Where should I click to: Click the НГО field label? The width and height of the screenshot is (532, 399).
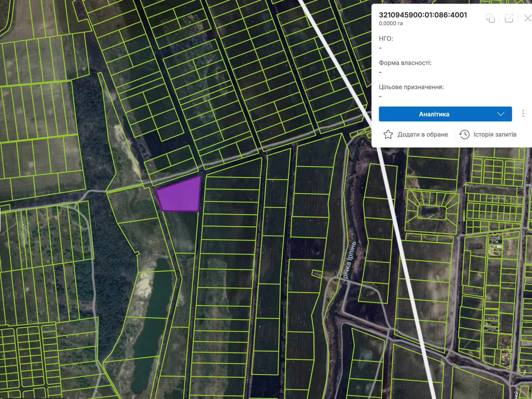tap(386, 39)
